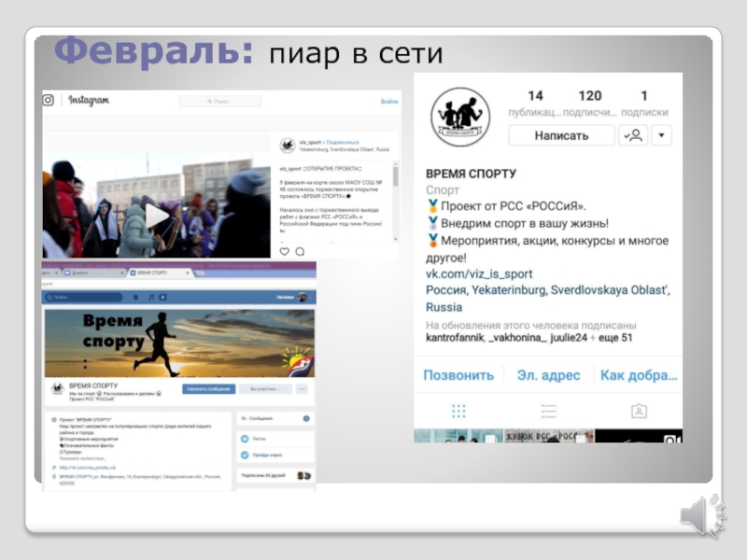Open vk.com/viz_is_sport link in bio
This screenshot has width=747, height=560.
point(479,273)
